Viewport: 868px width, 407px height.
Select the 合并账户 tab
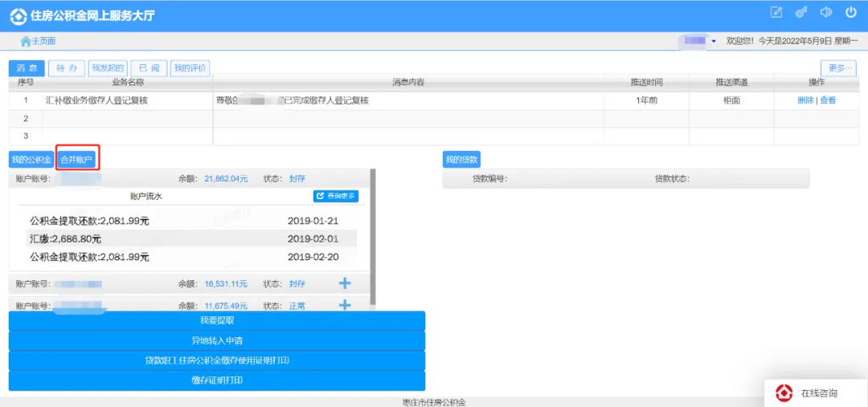(77, 160)
